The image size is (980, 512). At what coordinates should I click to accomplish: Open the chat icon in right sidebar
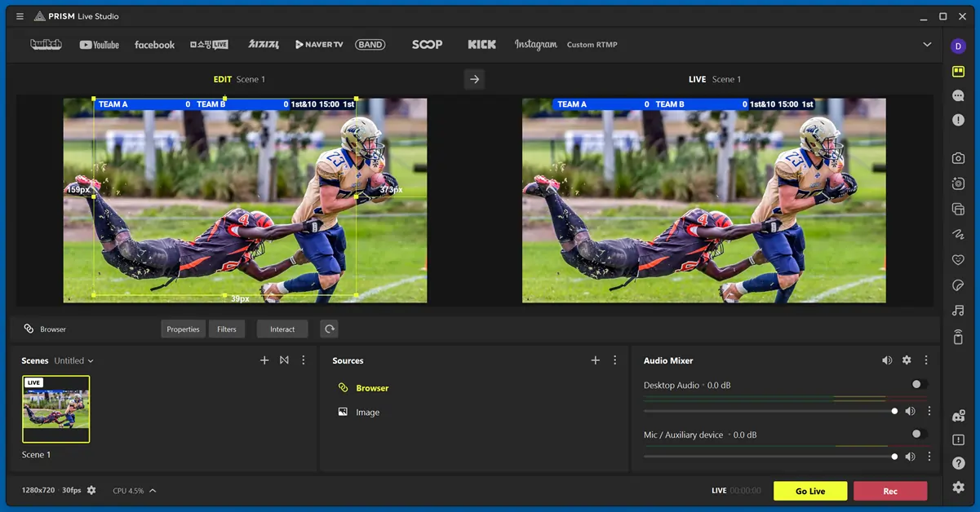(x=958, y=95)
